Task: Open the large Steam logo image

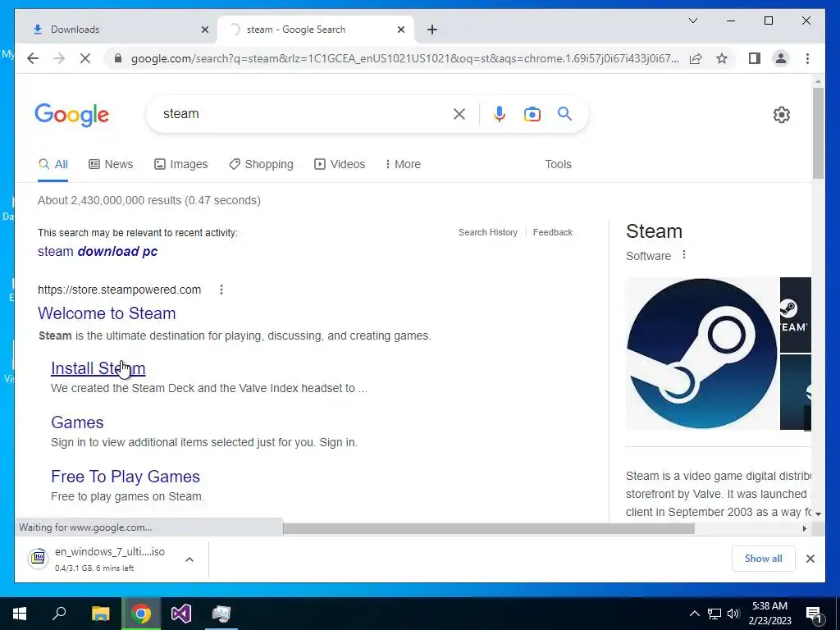Action: pyautogui.click(x=702, y=354)
